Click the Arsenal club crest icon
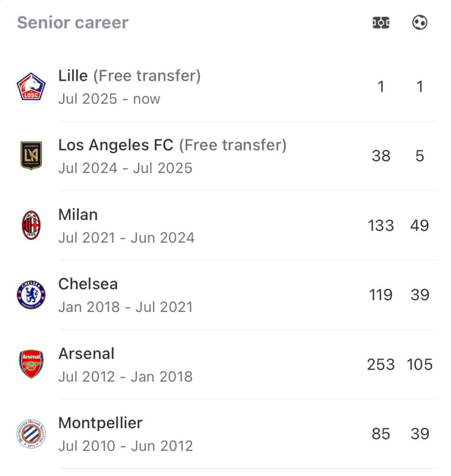The height and width of the screenshot is (476, 451). coord(31,364)
